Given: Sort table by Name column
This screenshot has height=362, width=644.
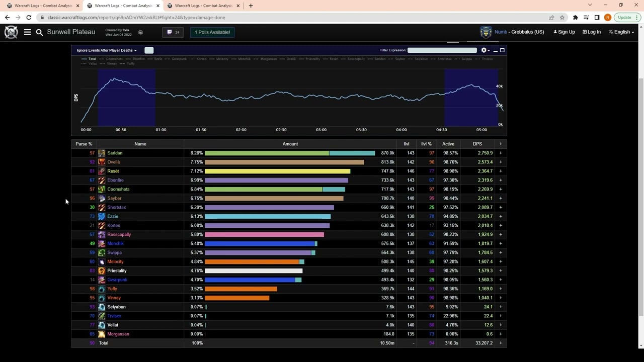Looking at the screenshot, I should [140, 144].
